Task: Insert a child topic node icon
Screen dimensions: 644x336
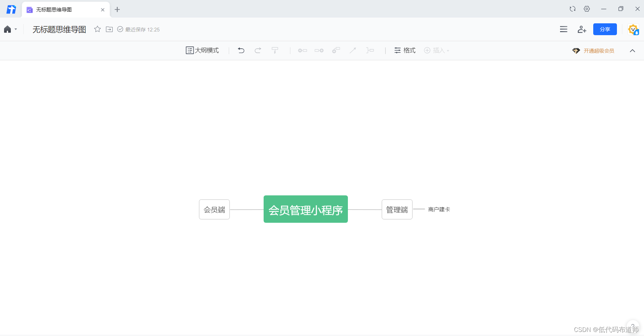Action: tap(319, 50)
